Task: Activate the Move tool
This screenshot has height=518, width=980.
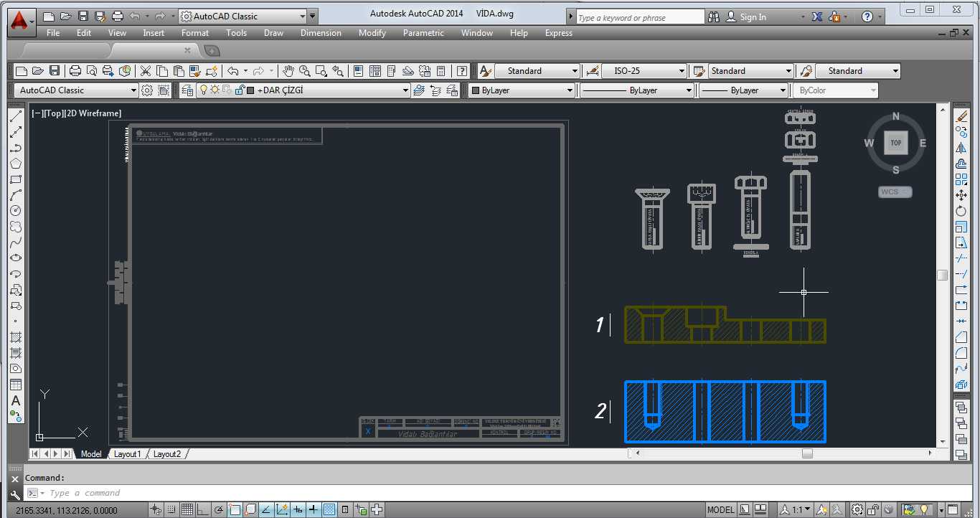Action: tap(961, 195)
